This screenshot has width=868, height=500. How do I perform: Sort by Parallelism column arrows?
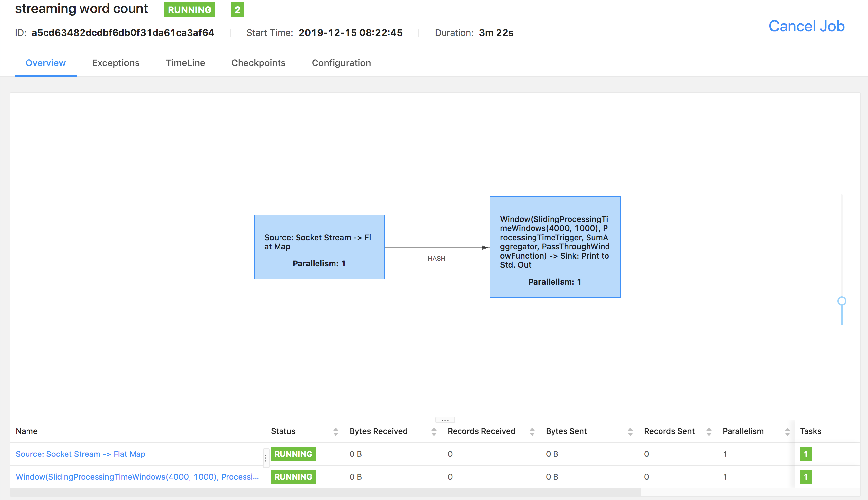click(787, 432)
